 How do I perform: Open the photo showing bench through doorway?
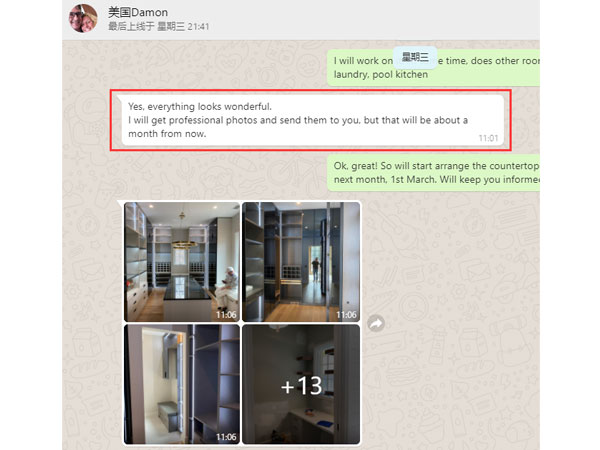[182, 384]
